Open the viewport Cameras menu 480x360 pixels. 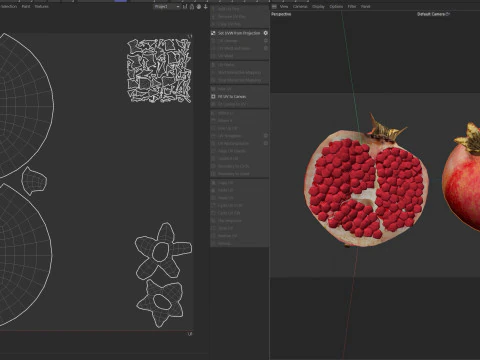[300, 6]
